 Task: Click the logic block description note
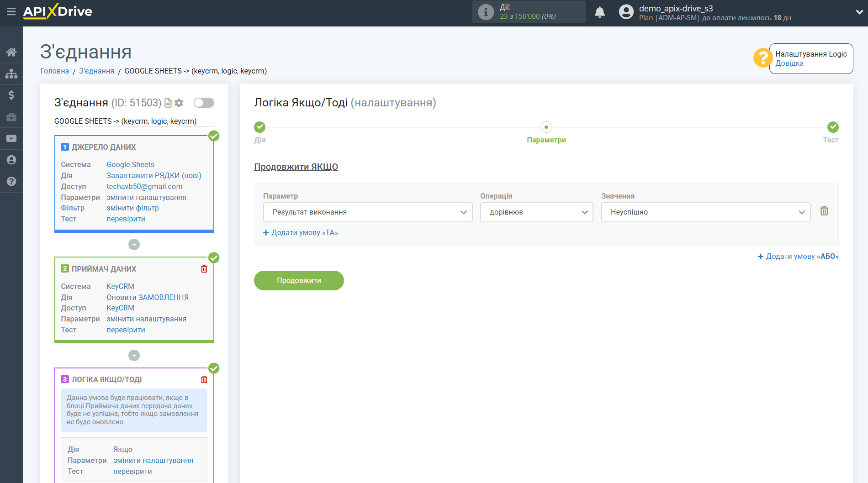point(134,410)
